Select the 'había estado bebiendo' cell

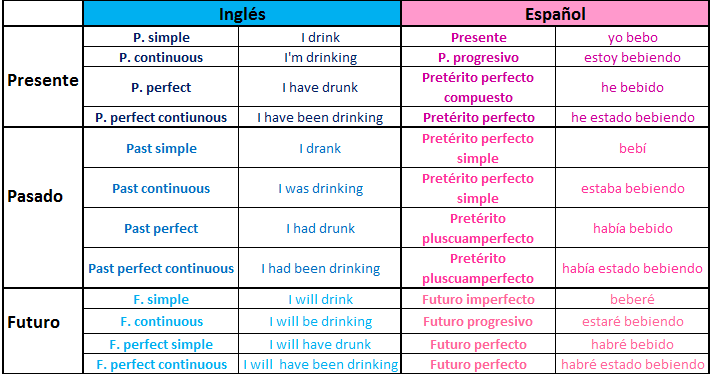click(x=632, y=268)
